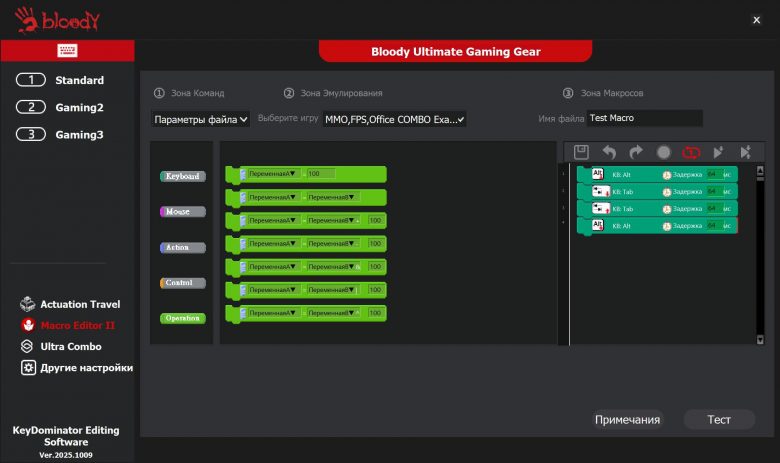Click the Bloody Ultimate Gaming Gear banner

pyautogui.click(x=455, y=51)
